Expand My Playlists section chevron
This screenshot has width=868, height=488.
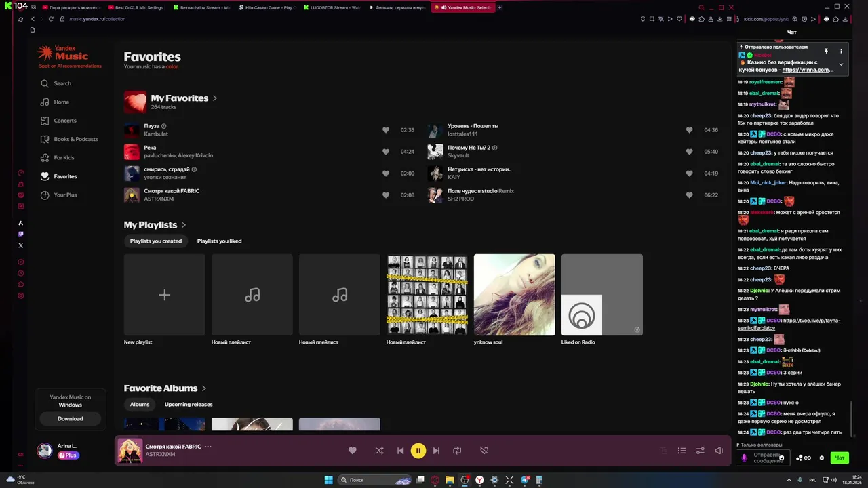[x=184, y=225]
